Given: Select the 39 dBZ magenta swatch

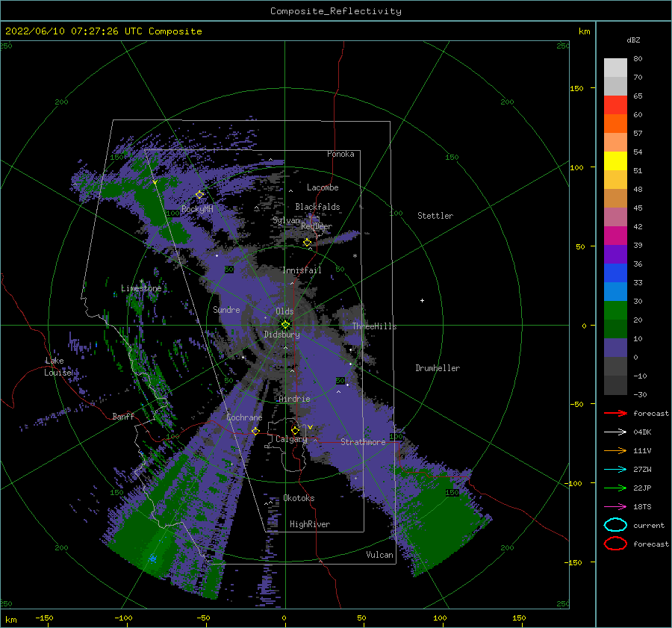Looking at the screenshot, I should click(615, 235).
